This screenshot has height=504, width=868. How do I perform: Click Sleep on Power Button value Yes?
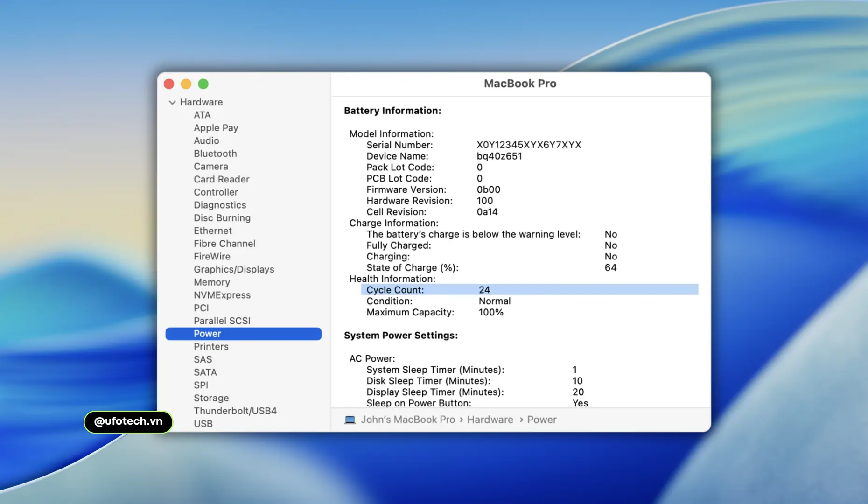tap(580, 403)
